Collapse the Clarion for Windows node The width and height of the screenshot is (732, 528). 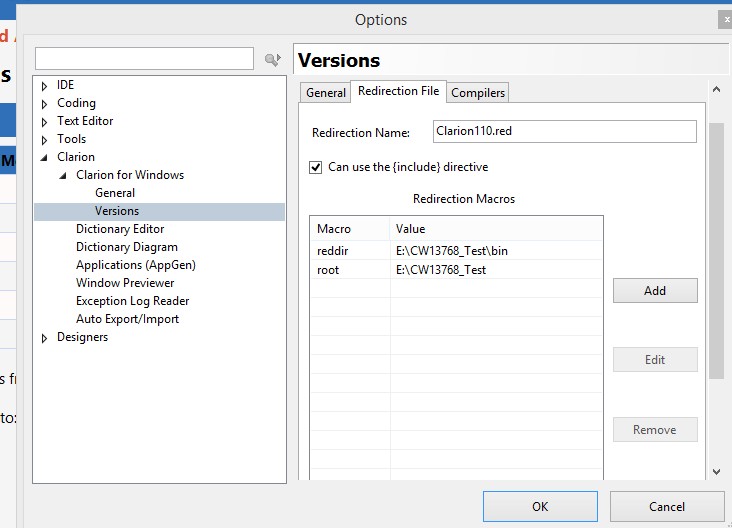point(63,176)
